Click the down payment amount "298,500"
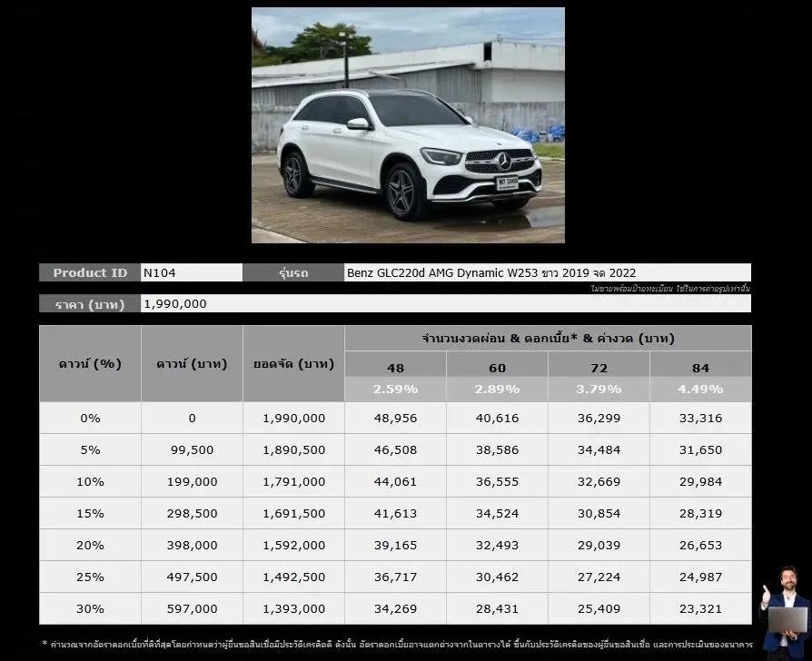 click(192, 514)
